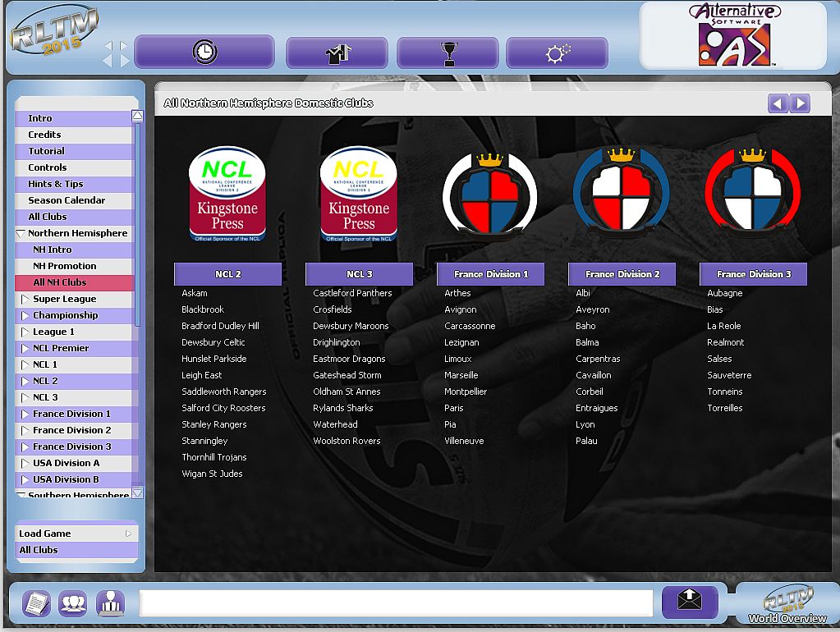Image resolution: width=840 pixels, height=632 pixels.
Task: Select Bradford Dudley Hill club
Action: pos(220,326)
